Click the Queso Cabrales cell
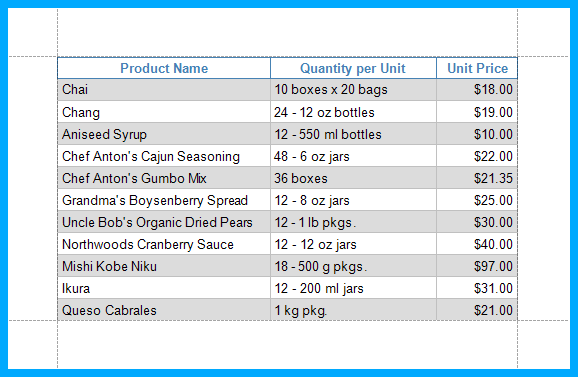The image size is (578, 377). [164, 310]
